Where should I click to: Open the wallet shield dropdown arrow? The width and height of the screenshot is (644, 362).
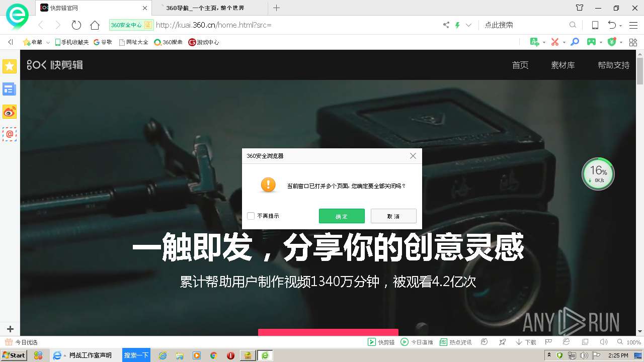tap(621, 43)
